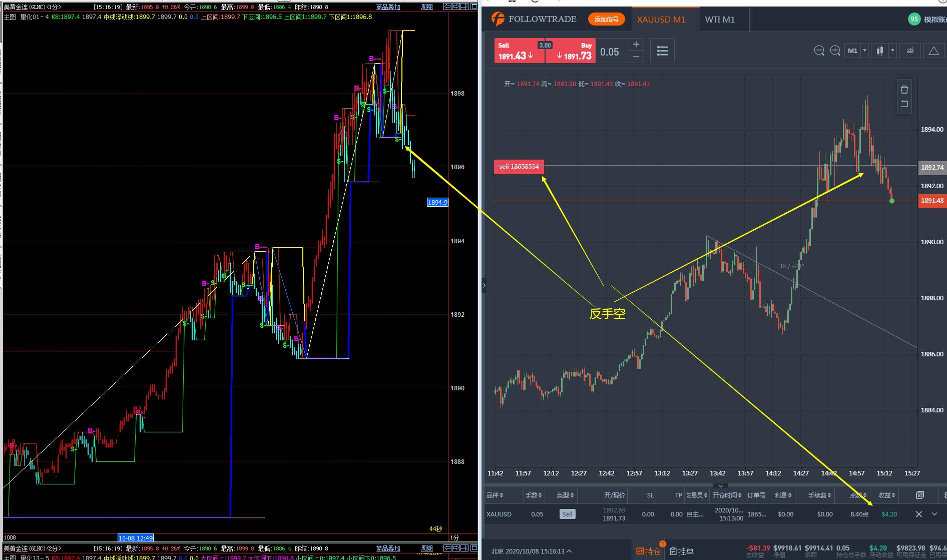Collapse the left side panel arrow
Screen dimensions: 947x560
click(484, 285)
